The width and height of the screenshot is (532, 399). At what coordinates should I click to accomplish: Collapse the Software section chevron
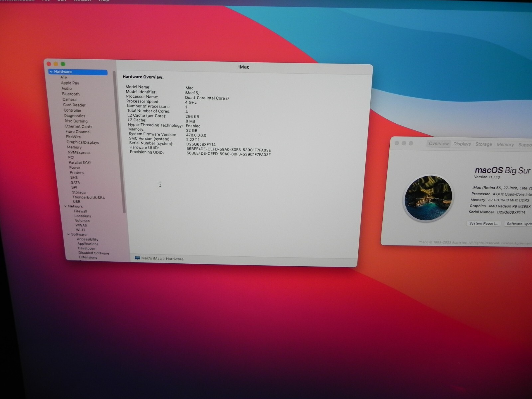click(69, 234)
